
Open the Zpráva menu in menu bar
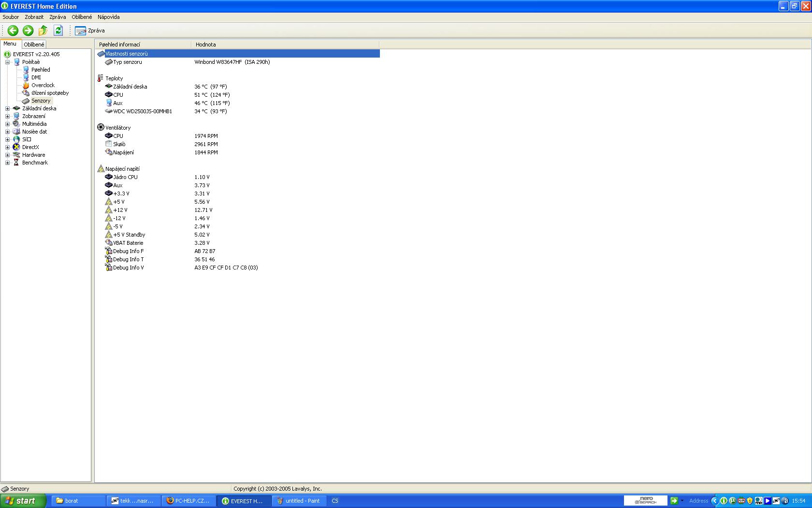coord(58,17)
